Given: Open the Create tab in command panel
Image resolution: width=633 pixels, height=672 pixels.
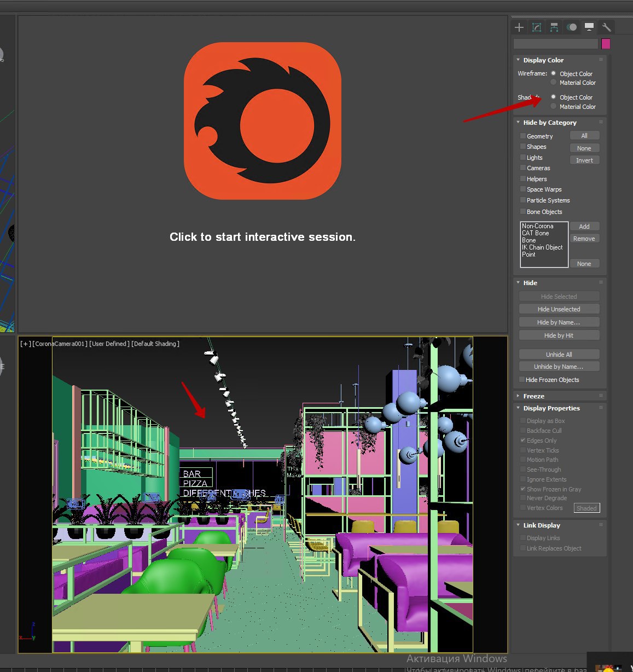Looking at the screenshot, I should click(519, 27).
